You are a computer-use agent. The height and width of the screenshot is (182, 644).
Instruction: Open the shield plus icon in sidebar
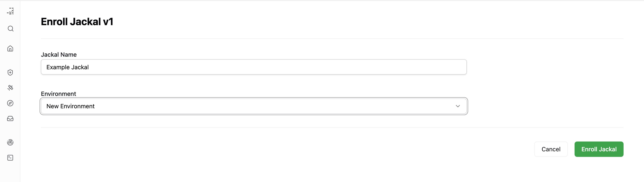pos(10,72)
